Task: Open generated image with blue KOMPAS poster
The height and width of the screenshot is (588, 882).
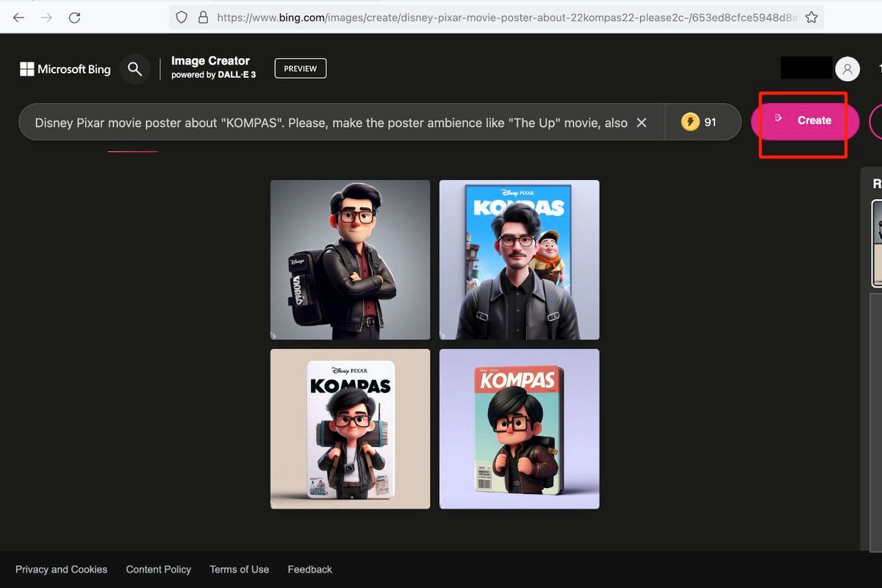Action: pyautogui.click(x=520, y=260)
